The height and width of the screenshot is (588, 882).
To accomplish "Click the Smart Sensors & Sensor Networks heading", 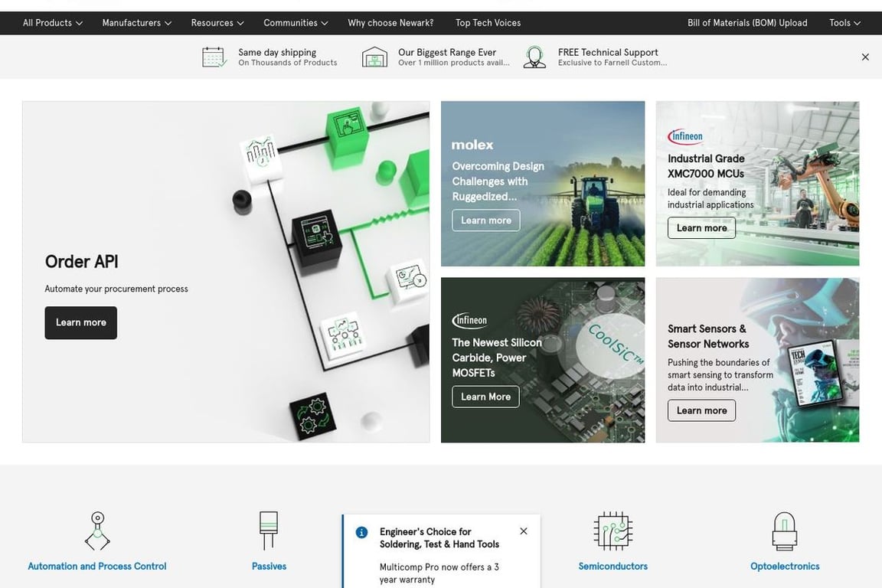I will pos(708,336).
